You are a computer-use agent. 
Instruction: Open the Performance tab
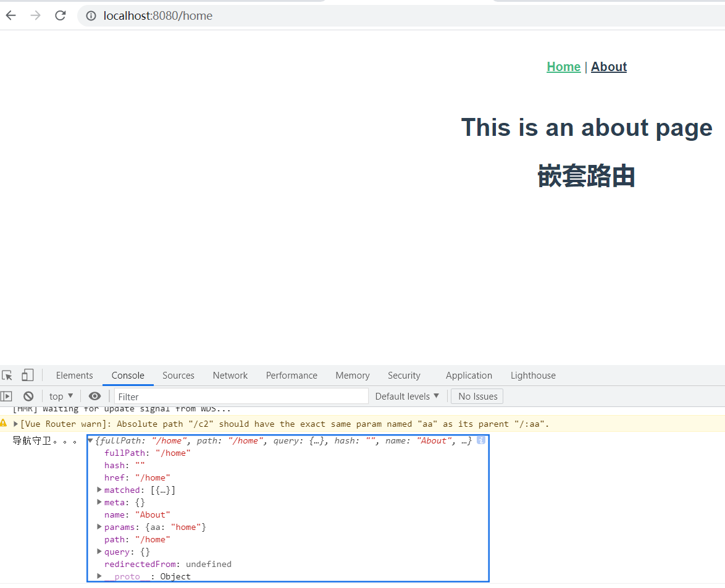pos(291,375)
